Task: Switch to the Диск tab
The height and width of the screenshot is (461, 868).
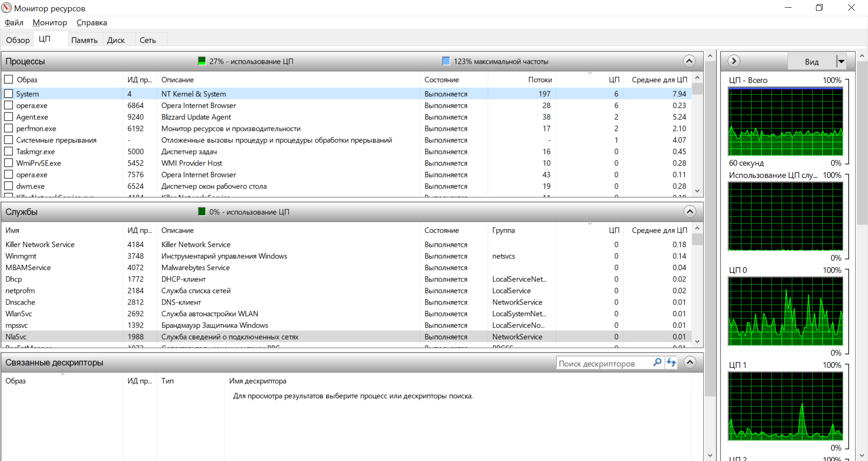Action: [x=116, y=40]
